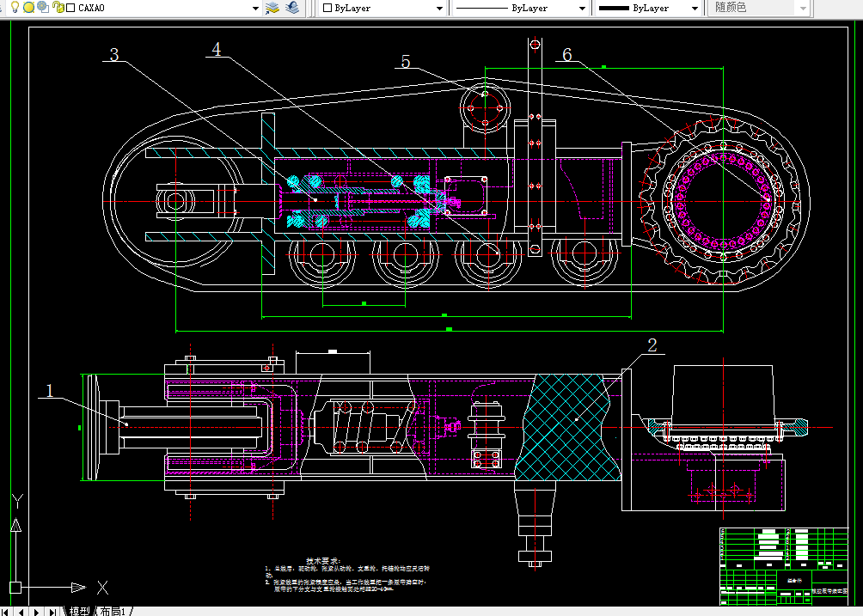
Task: Click callout number 6 in the drawing
Action: (567, 54)
